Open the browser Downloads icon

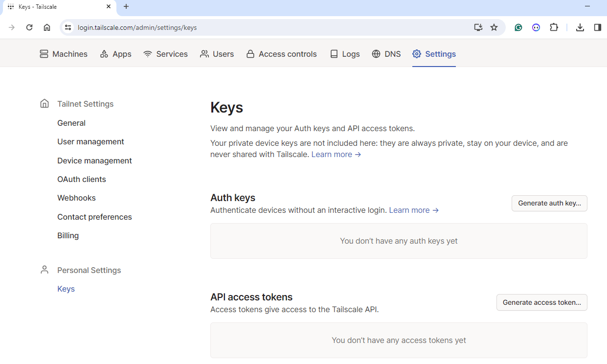pyautogui.click(x=580, y=27)
